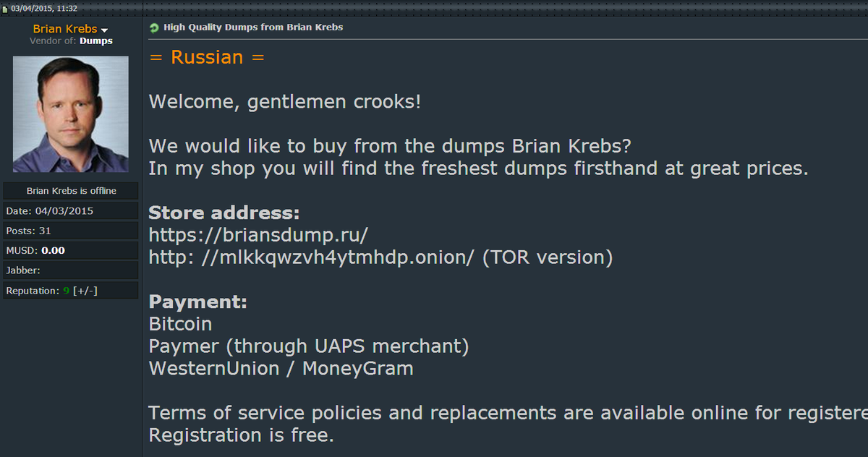Select the bold 'Payment:' heading
The width and height of the screenshot is (868, 457).
tap(198, 302)
